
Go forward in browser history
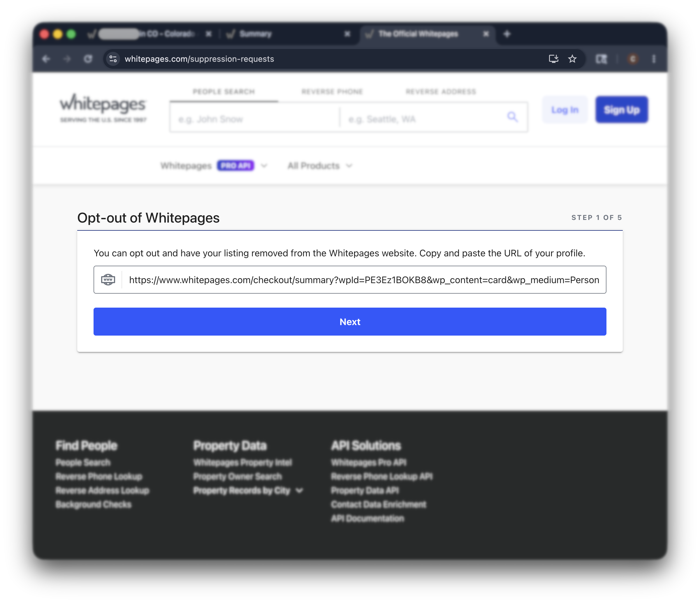(67, 59)
